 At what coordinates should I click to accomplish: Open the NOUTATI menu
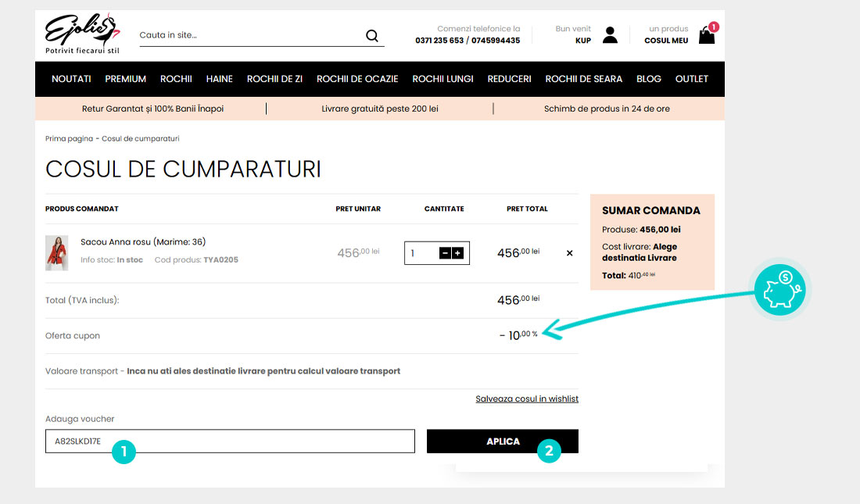tap(71, 79)
